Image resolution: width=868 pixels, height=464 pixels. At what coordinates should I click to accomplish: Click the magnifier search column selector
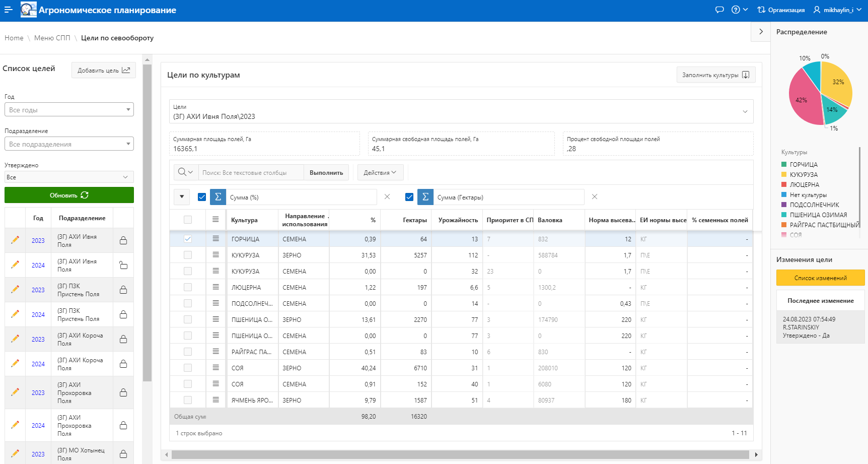pyautogui.click(x=185, y=172)
